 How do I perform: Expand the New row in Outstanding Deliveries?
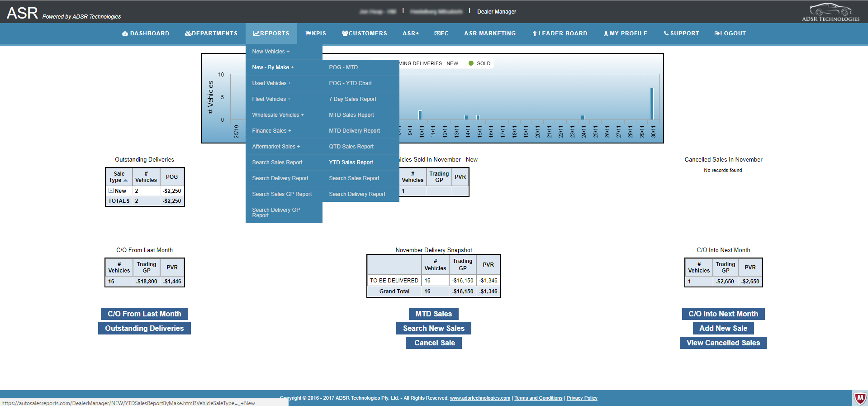tap(111, 191)
